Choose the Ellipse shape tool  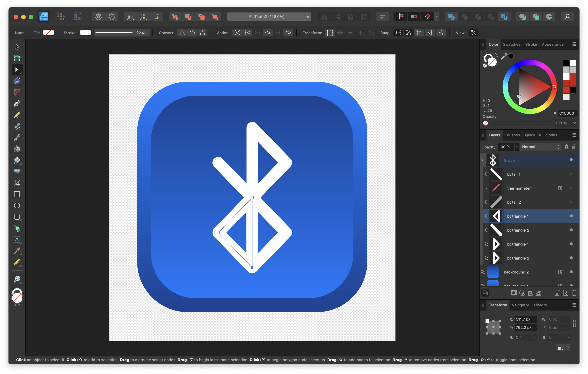(x=17, y=206)
